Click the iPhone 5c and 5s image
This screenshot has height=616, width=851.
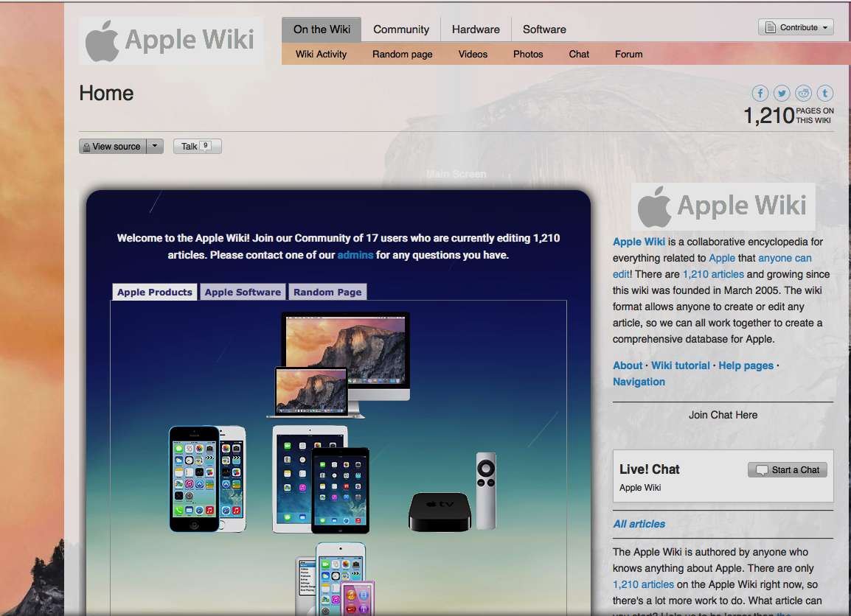207,479
